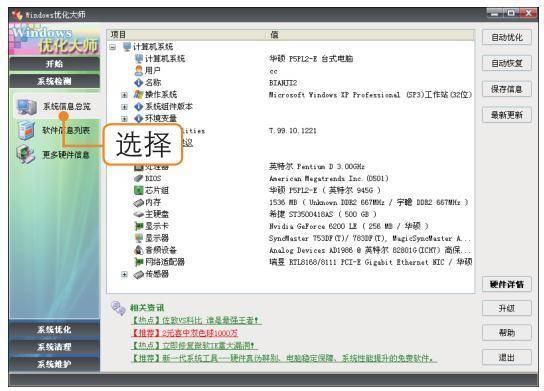This screenshot has height=391, width=544.
Task: Click the 环境变量 icon
Action: point(139,118)
